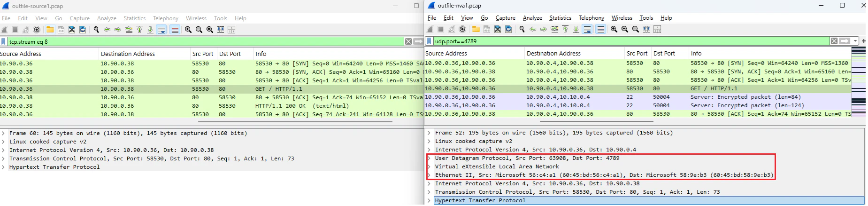Image resolution: width=868 pixels, height=206 pixels.
Task: Jump to first packet in outfile-source1
Action: 139,30
